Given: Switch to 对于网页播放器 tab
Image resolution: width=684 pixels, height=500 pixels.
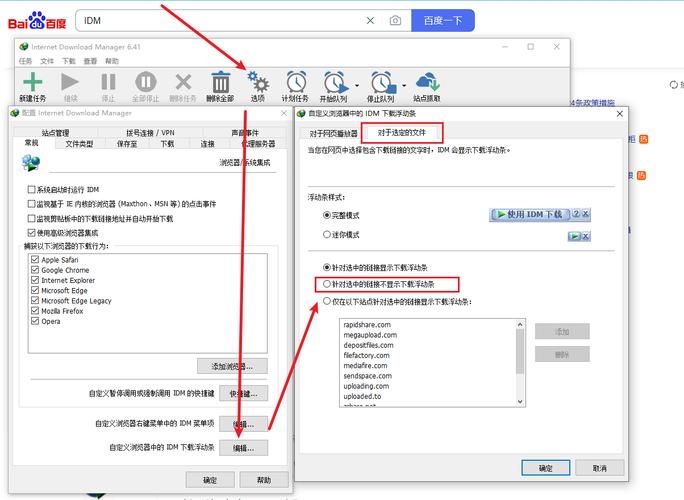Looking at the screenshot, I should point(333,134).
